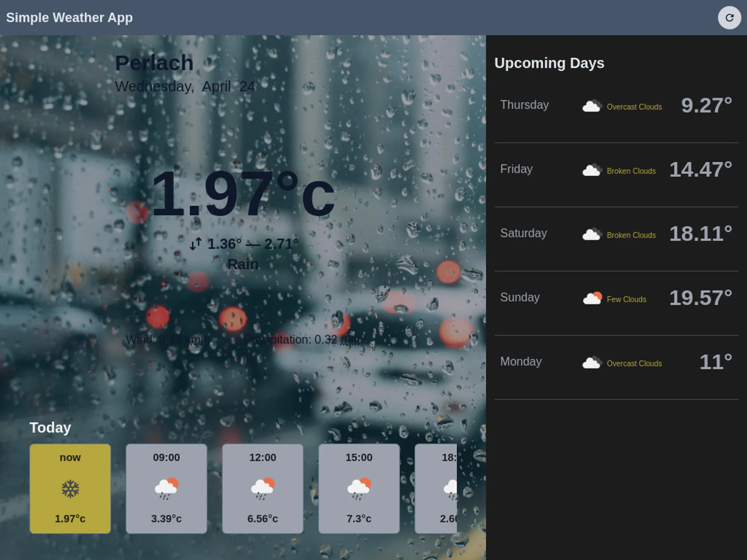The height and width of the screenshot is (560, 747).
Task: Click Saturday's broken clouds icon
Action: point(592,234)
